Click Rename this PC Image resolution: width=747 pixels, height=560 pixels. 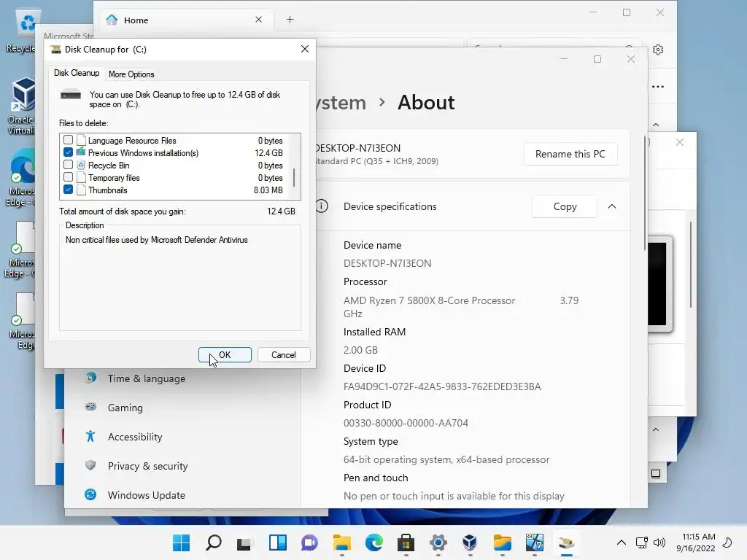click(x=570, y=154)
